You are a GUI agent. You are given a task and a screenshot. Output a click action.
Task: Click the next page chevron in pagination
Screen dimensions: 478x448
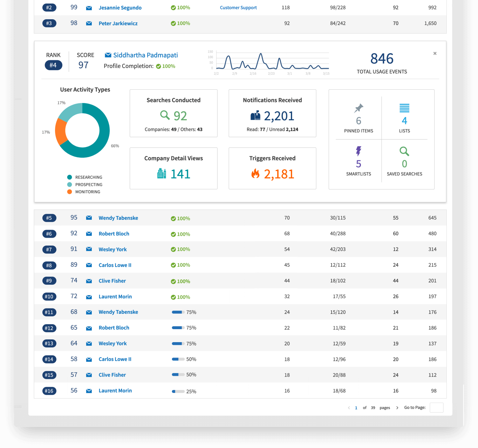point(397,408)
